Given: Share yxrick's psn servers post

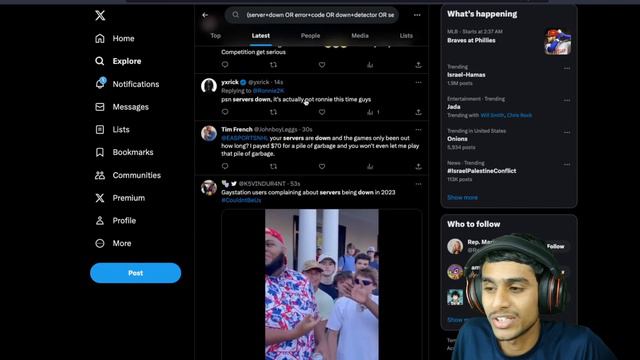Looking at the screenshot, I should click(x=418, y=112).
